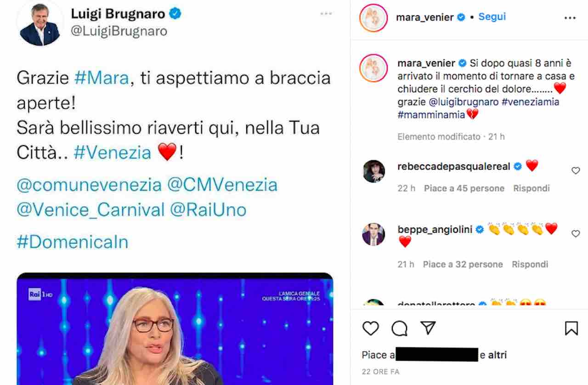Viewport: 588px width, 385px height.
Task: Click the @RaiUno mention
Action: pos(208,210)
